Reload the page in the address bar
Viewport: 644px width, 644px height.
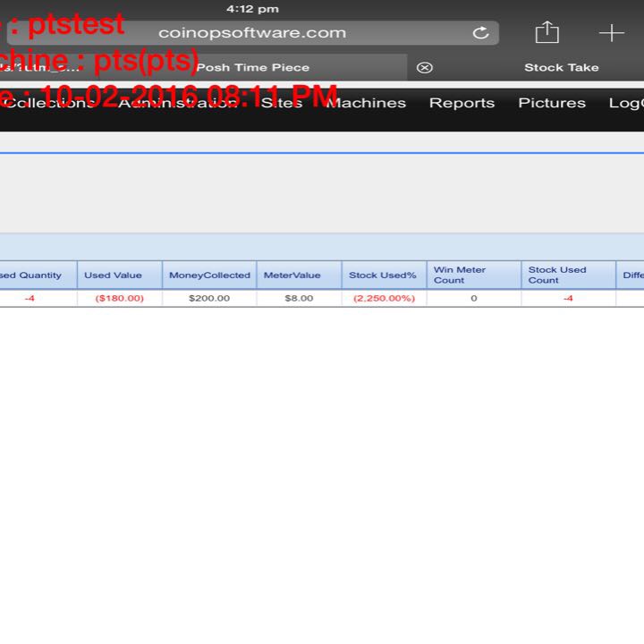480,33
